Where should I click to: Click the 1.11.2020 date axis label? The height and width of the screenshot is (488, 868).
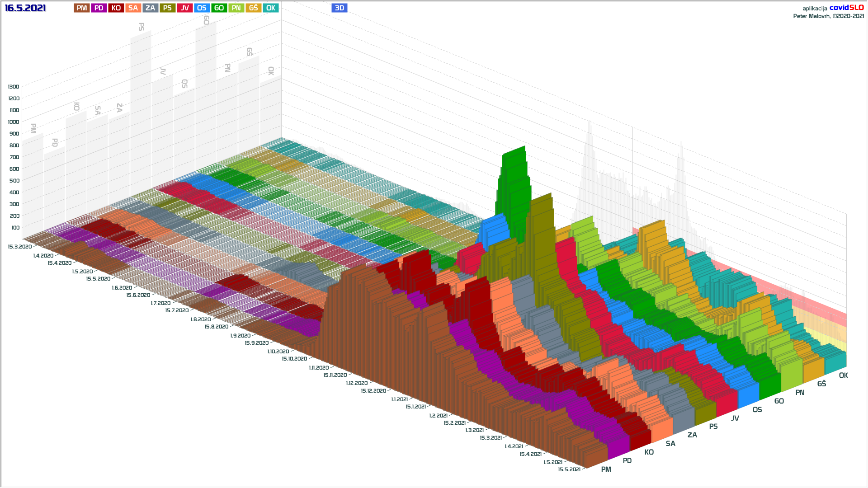coord(319,368)
